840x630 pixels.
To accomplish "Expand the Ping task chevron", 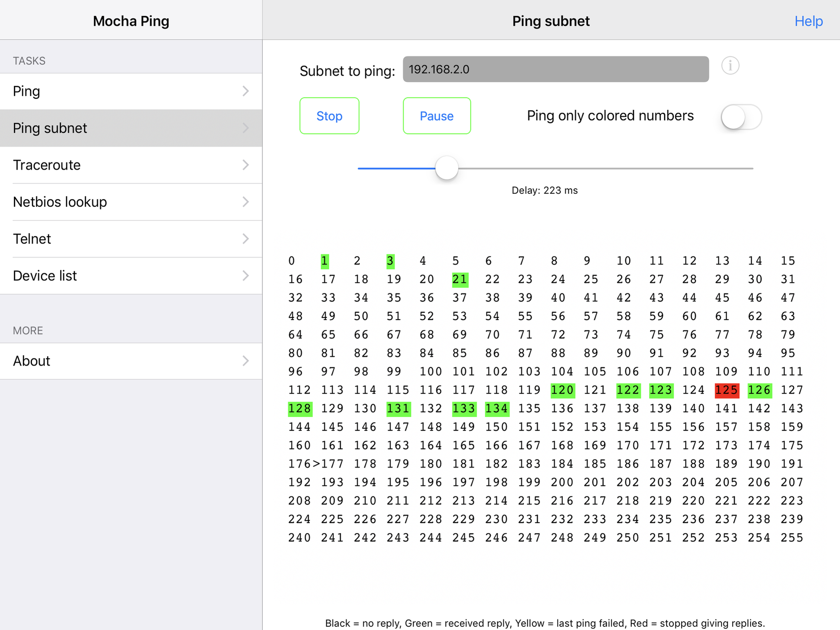I will 245,91.
